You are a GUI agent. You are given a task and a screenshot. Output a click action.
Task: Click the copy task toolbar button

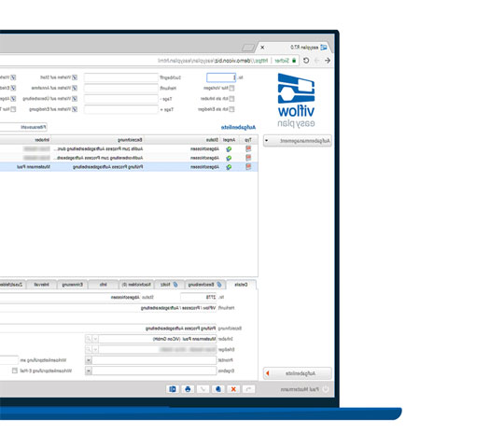click(x=217, y=389)
